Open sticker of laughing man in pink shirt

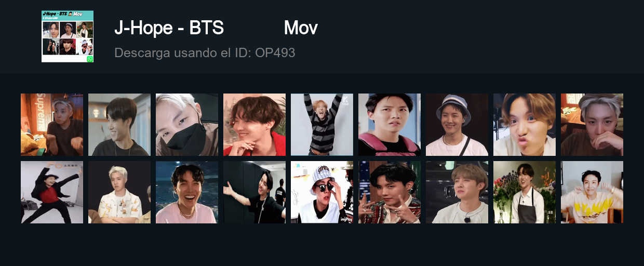(x=187, y=192)
